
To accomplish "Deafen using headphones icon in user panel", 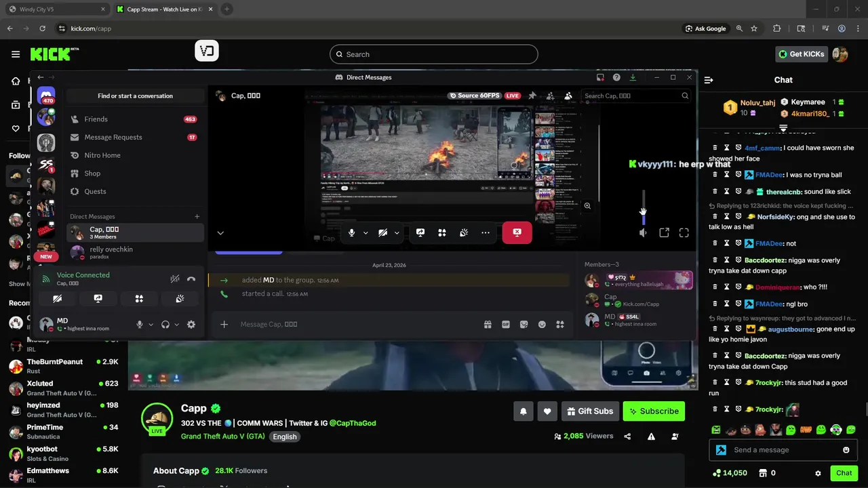I will coord(165,325).
